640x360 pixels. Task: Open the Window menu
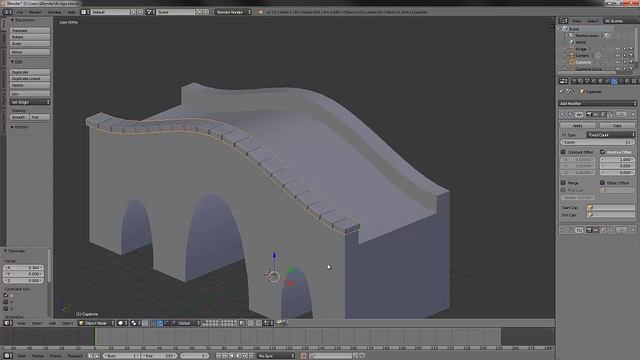tap(54, 12)
